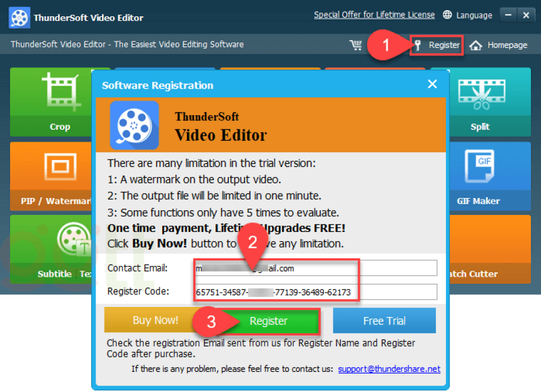Open the Subtitle tool tile

tap(50, 249)
